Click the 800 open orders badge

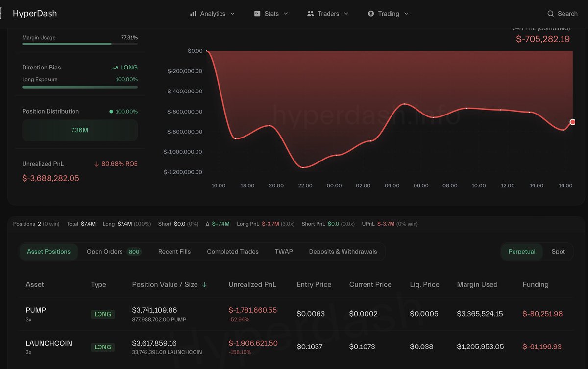pyautogui.click(x=134, y=252)
